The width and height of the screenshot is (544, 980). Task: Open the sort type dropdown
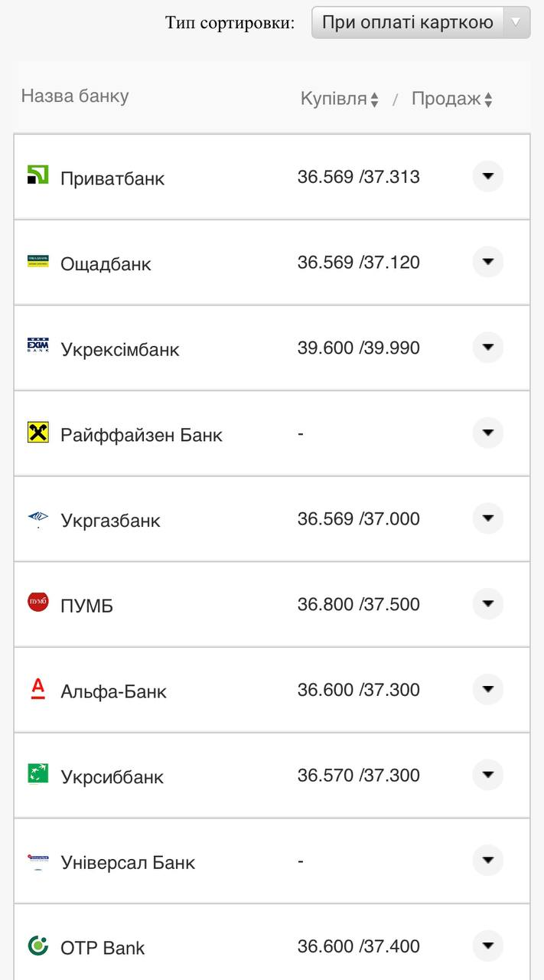coord(420,23)
